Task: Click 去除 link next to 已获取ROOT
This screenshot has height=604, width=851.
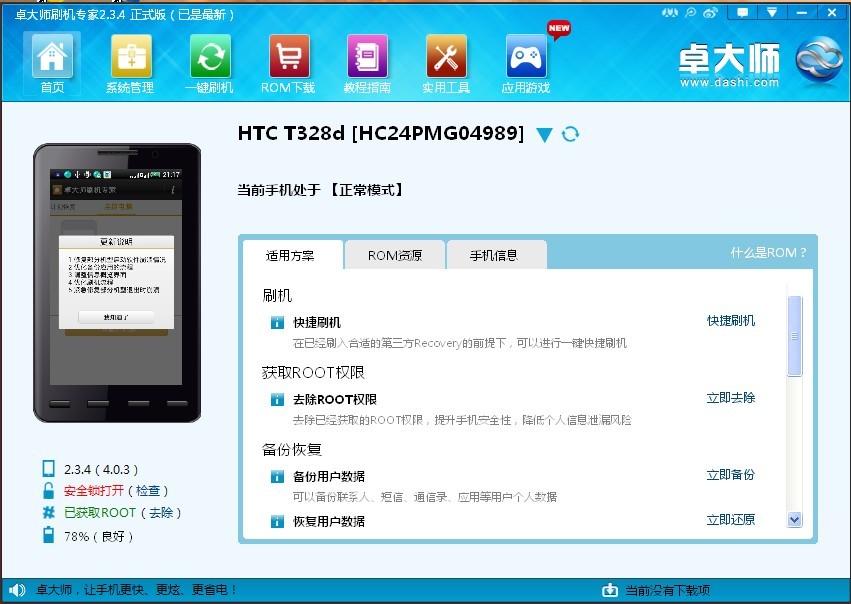Action: [x=161, y=513]
